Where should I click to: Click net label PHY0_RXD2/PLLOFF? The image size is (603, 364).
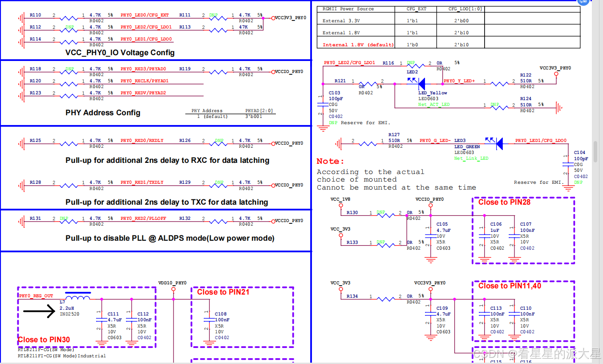[143, 218]
